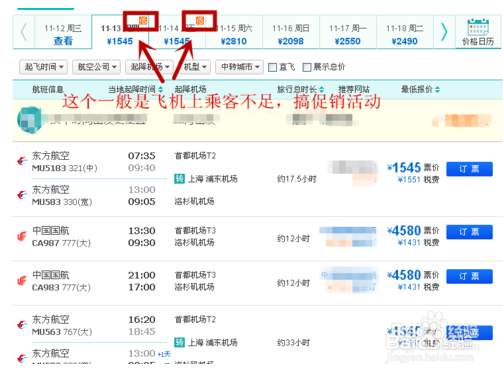Open the 中转城市 filter dropdown
This screenshot has width=503, height=375.
[239, 67]
